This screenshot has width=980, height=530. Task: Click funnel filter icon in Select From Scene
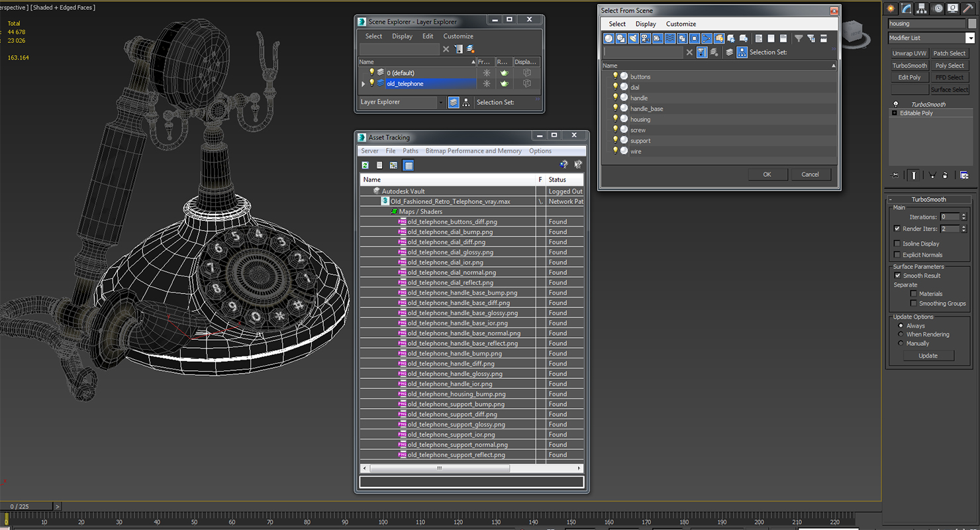coord(799,38)
